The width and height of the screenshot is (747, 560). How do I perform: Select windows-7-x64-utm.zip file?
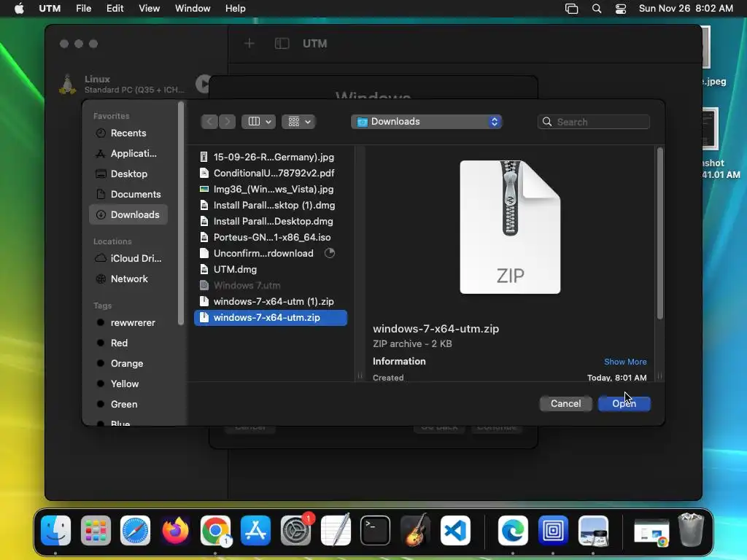coord(271,318)
